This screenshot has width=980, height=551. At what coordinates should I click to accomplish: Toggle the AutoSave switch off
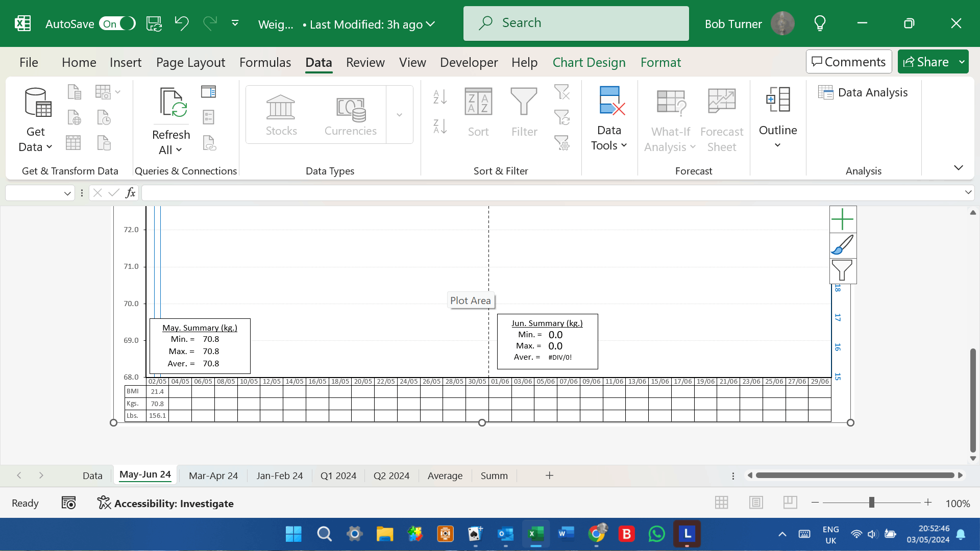(117, 23)
